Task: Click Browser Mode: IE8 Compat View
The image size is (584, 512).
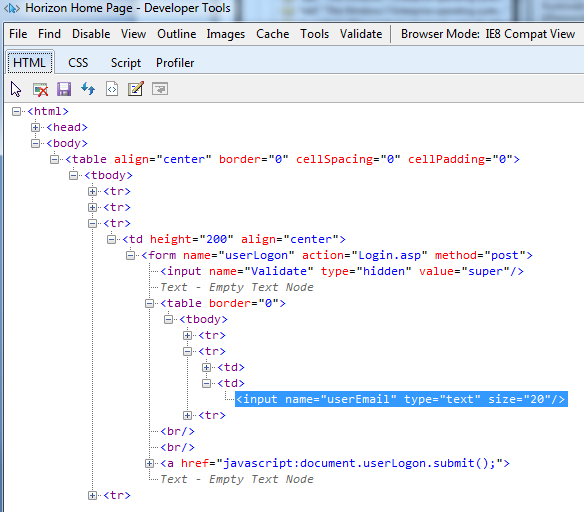Action: click(488, 34)
